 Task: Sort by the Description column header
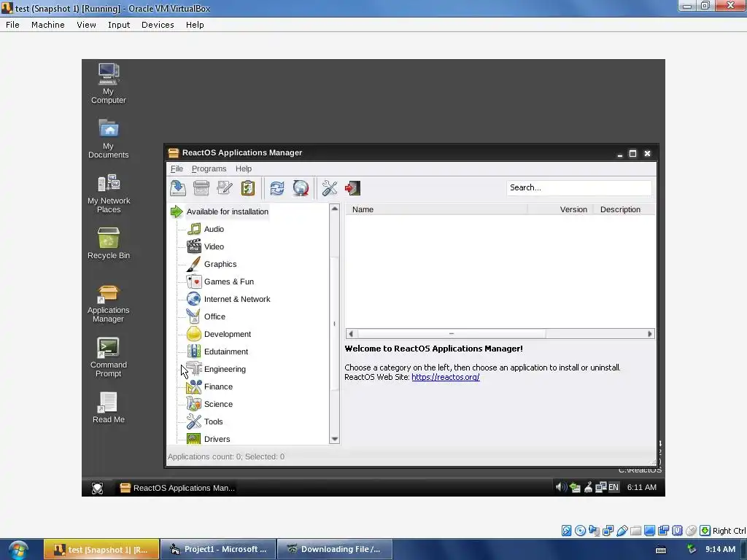click(x=624, y=209)
